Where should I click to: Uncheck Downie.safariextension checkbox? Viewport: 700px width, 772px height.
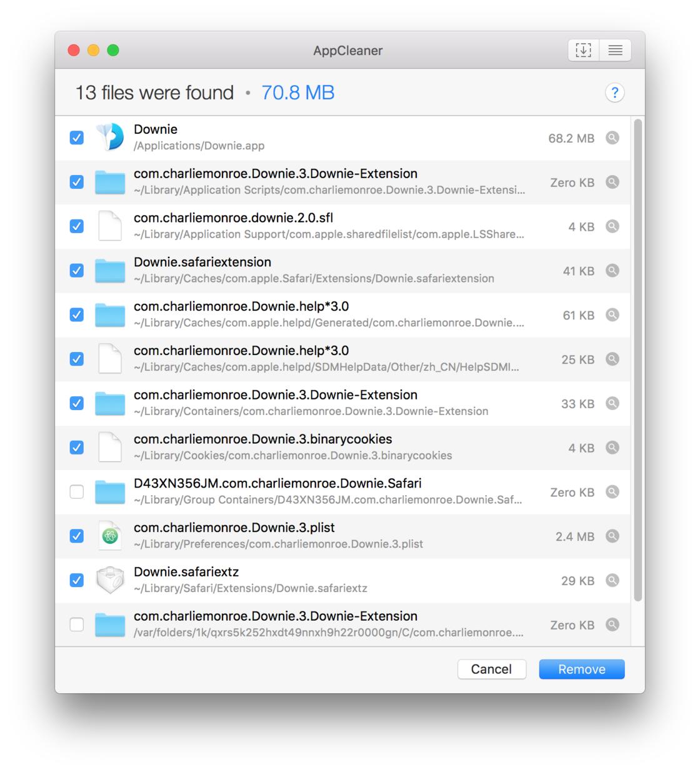click(x=77, y=271)
